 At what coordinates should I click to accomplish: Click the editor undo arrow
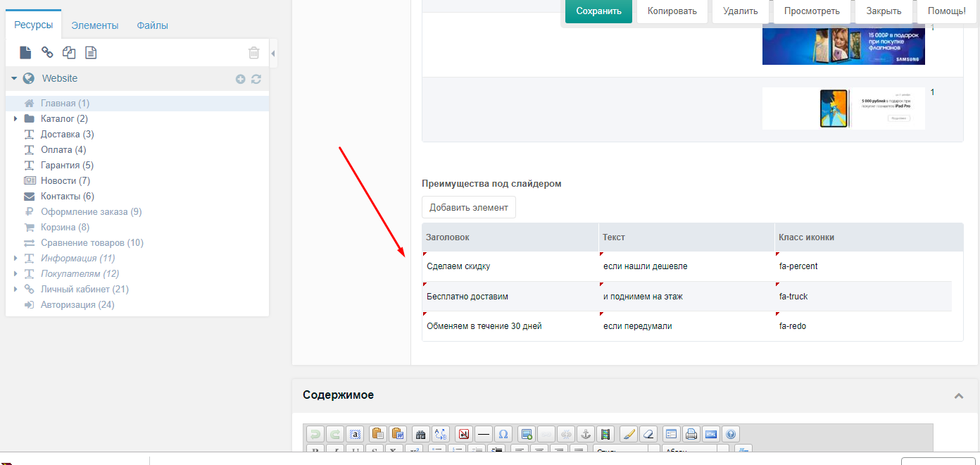coord(315,434)
